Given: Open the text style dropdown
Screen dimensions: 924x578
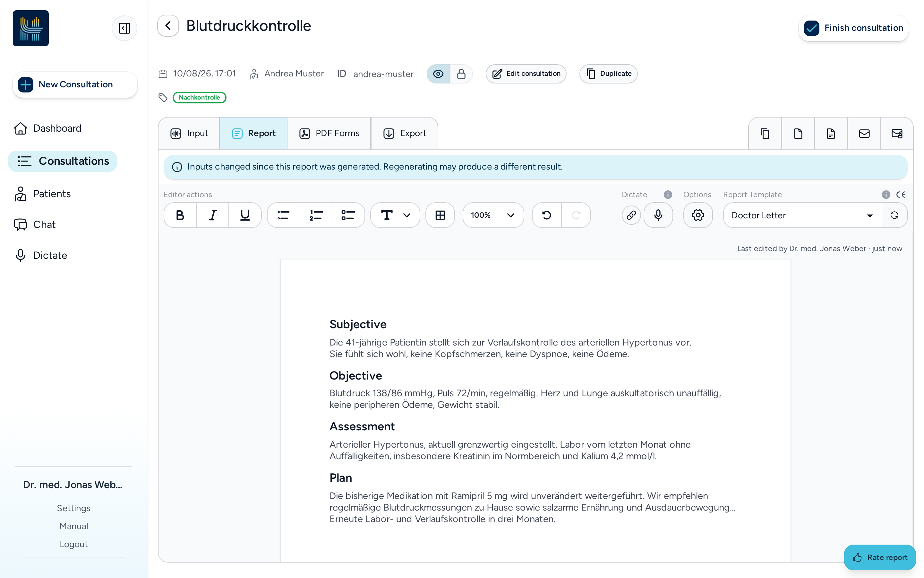Looking at the screenshot, I should (395, 215).
